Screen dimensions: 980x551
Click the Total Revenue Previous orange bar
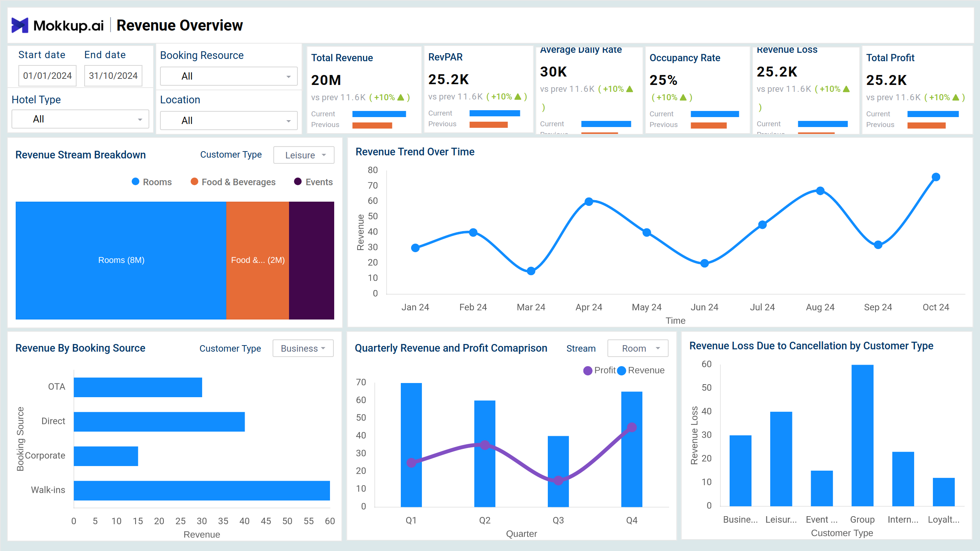coord(372,125)
